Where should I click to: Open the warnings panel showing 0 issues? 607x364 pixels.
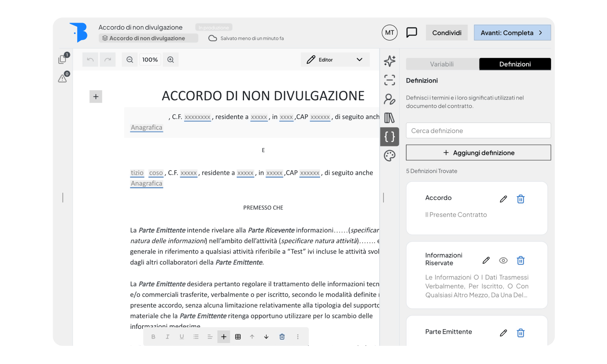click(62, 78)
